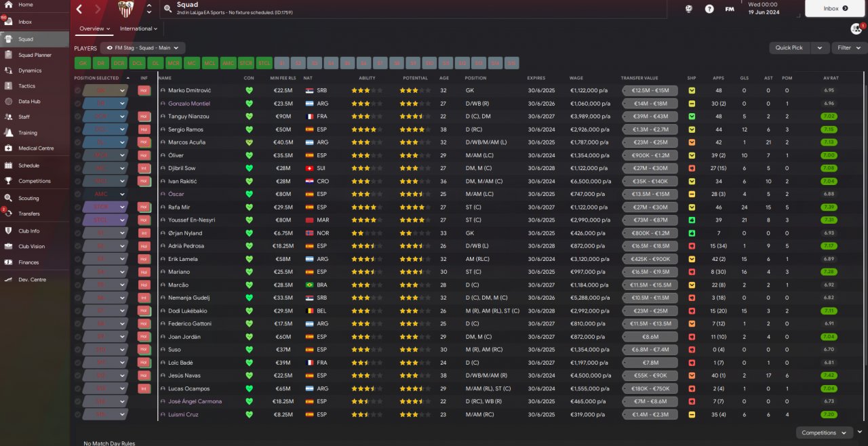Image resolution: width=868 pixels, height=446 pixels.
Task: Click the Sevilla club badge
Action: pos(126,9)
